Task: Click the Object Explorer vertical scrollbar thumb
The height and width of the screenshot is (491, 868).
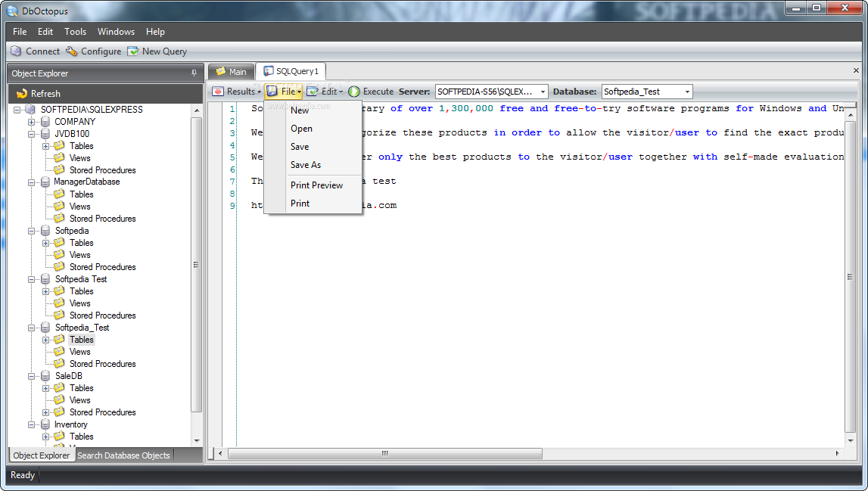Action: [x=196, y=265]
